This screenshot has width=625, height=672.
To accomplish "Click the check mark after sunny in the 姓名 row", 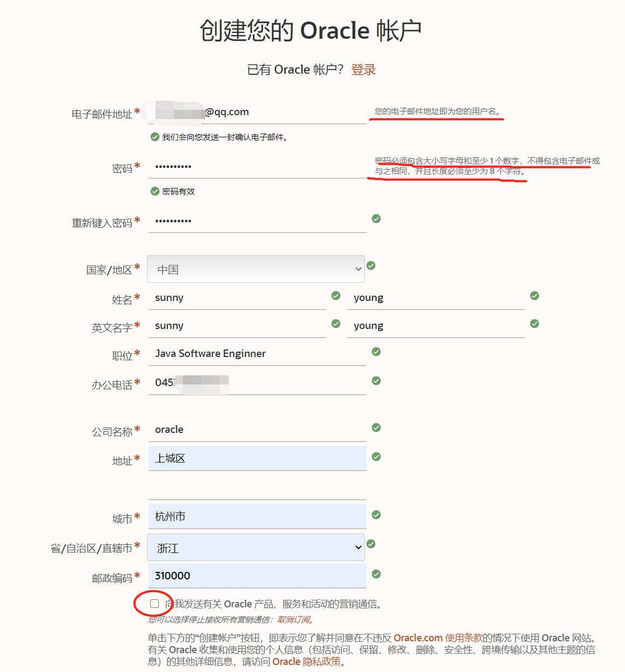I will click(x=336, y=296).
